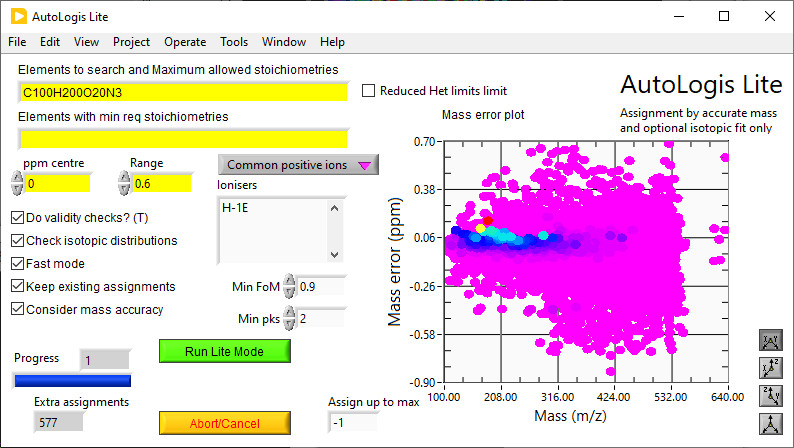Click the yellow point in mass error plot

[480, 229]
